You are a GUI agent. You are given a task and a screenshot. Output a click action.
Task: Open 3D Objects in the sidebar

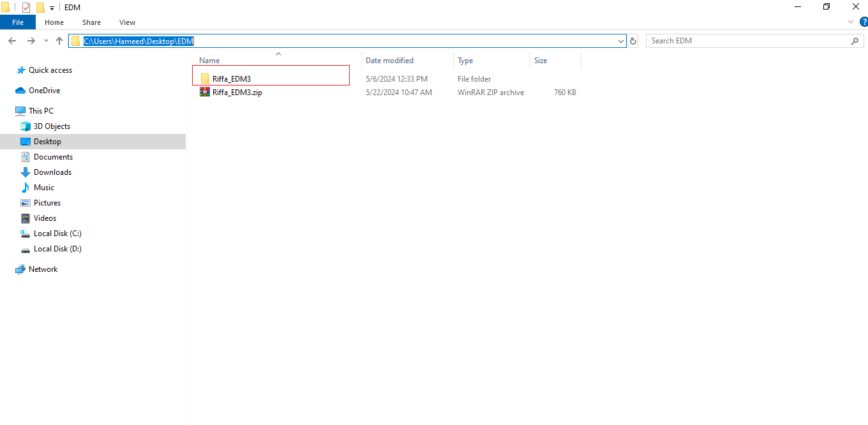52,126
